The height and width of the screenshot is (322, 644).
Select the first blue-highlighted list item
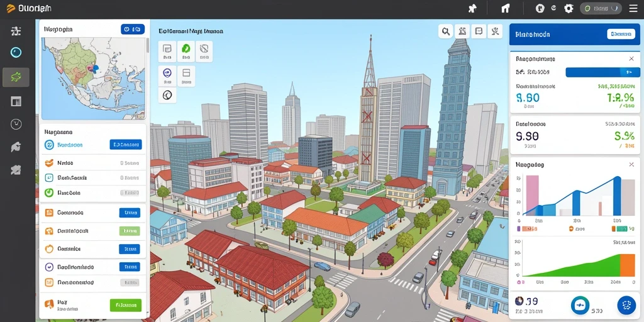pos(93,145)
